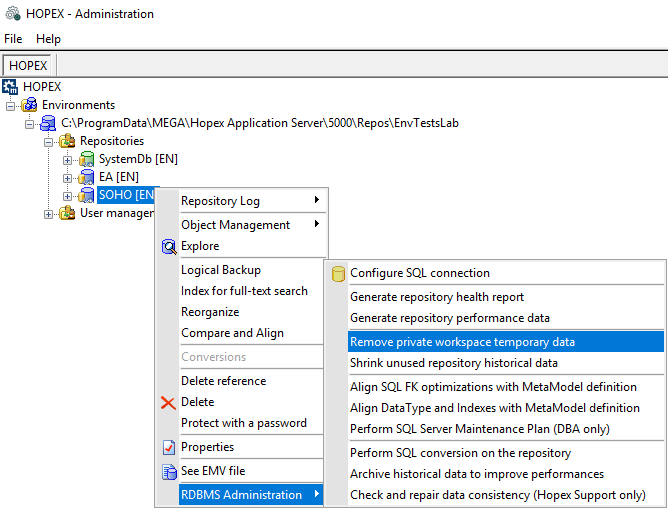Select Delete reference menu entry
Viewport: 668px width, 513px height.
251,380
